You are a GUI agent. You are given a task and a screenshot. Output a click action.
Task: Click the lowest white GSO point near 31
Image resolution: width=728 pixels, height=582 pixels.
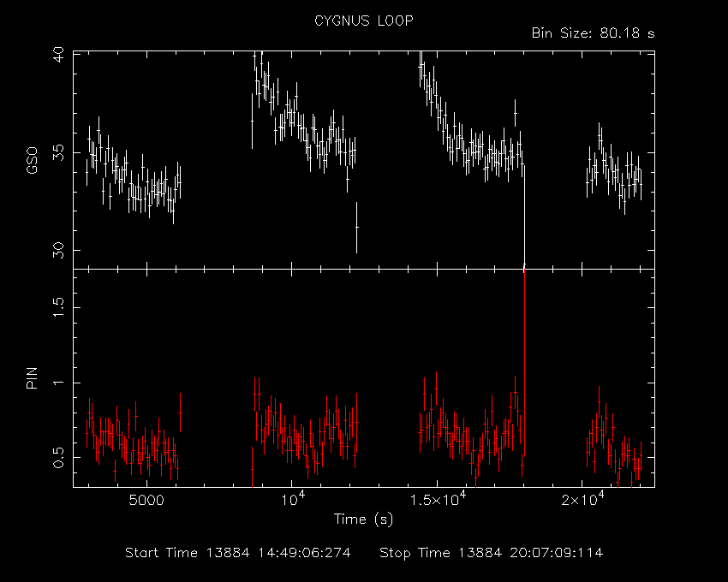(356, 227)
